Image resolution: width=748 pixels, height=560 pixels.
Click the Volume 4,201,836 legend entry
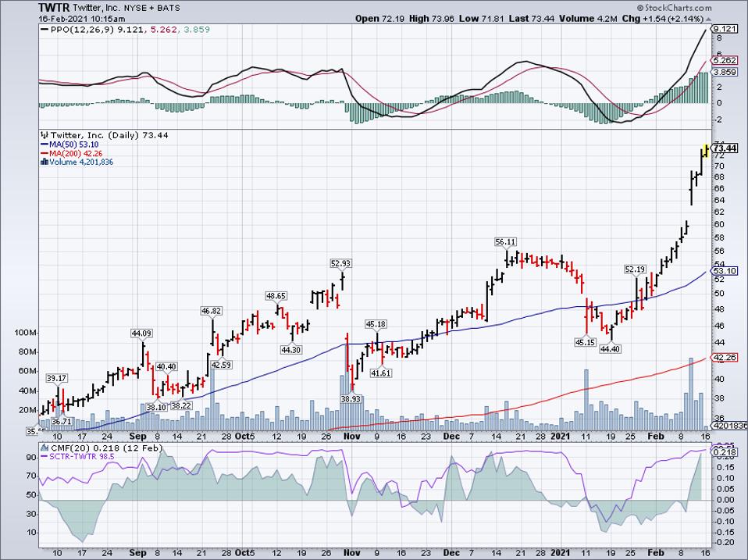81,162
